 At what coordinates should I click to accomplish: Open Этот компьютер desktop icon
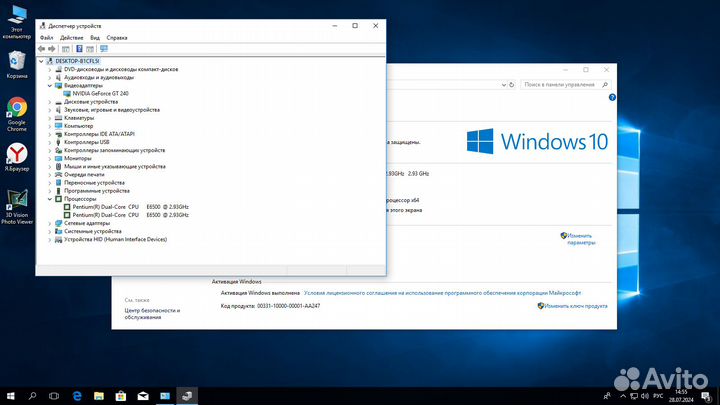17,22
